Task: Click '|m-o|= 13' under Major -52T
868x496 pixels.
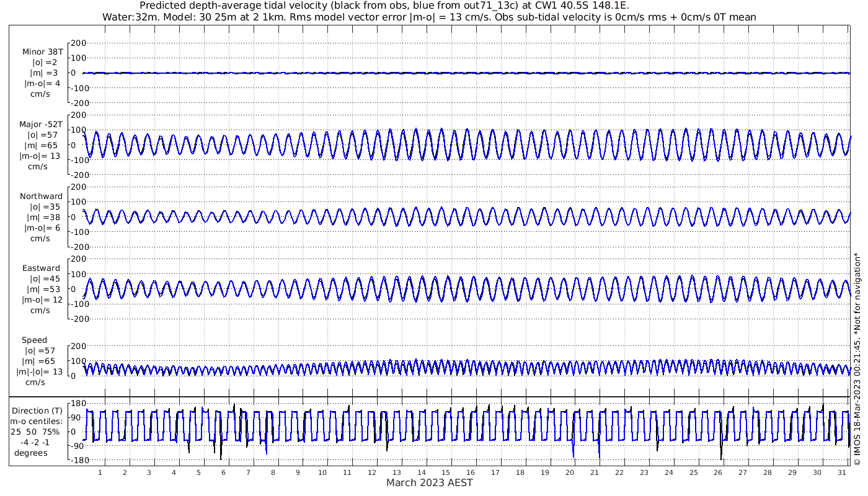Action: coord(40,156)
